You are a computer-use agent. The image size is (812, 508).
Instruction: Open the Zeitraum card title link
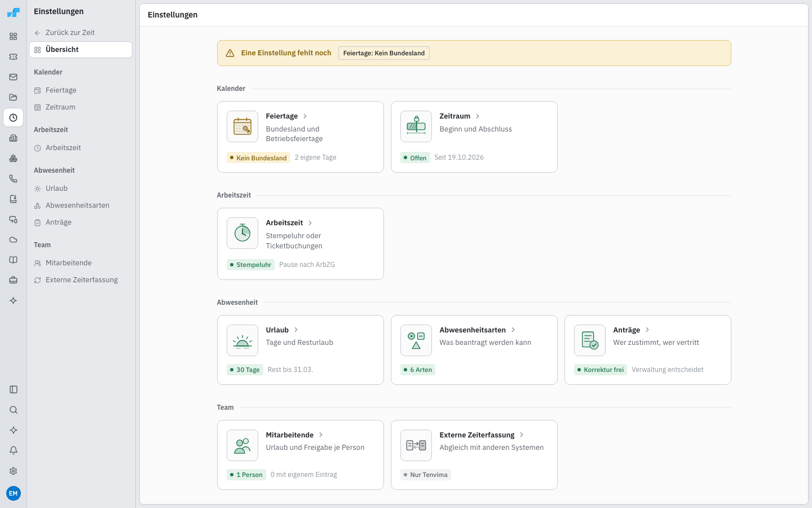coord(455,116)
